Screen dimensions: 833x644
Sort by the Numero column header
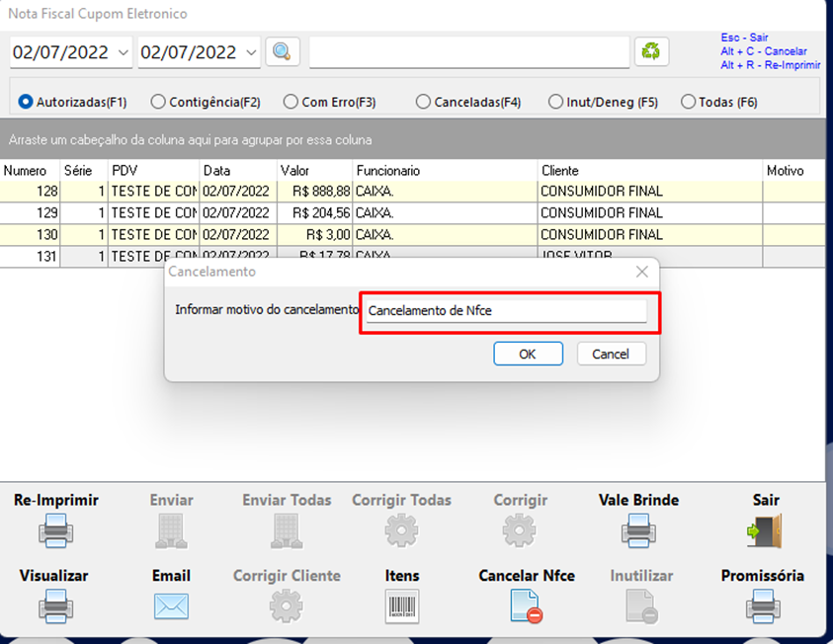coord(30,171)
